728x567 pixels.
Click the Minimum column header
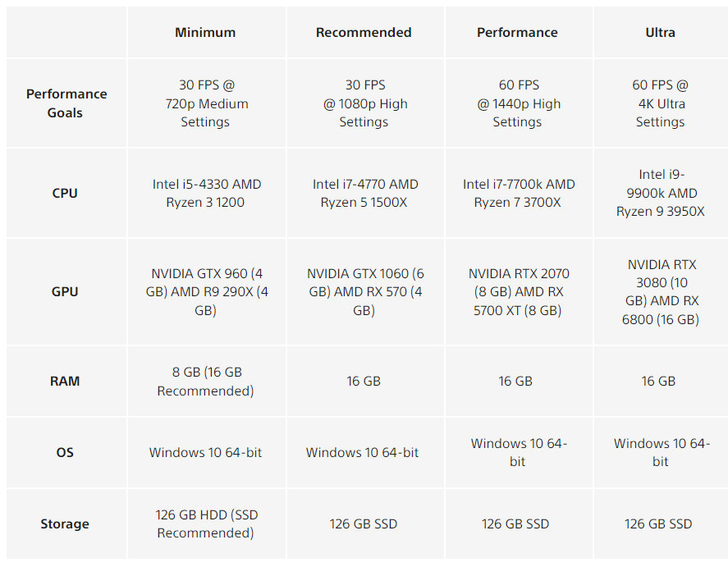pyautogui.click(x=205, y=33)
